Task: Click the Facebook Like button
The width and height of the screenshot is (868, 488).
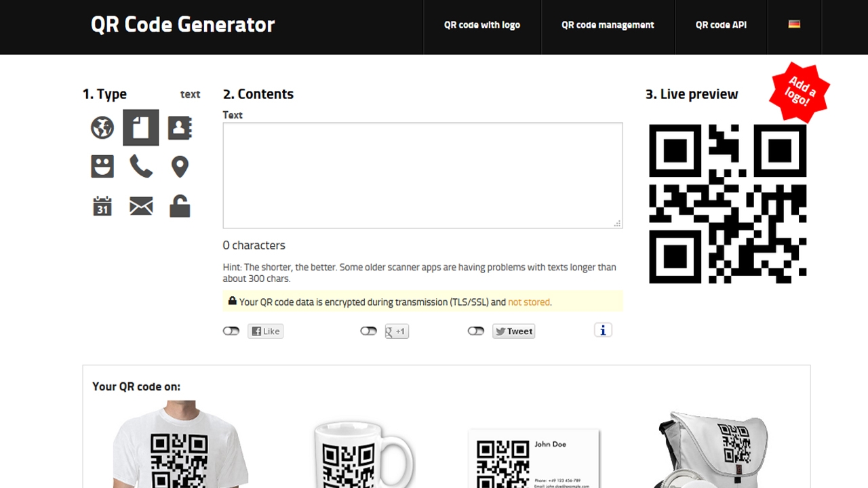Action: click(265, 331)
